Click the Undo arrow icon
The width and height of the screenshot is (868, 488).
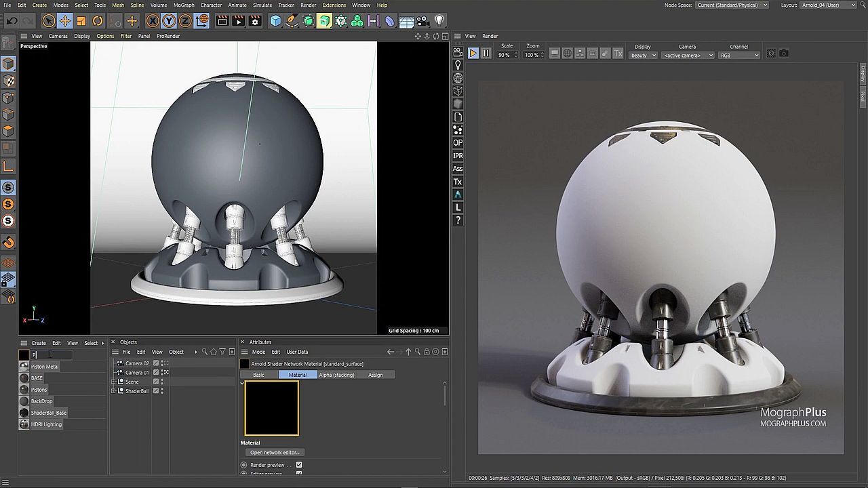click(x=12, y=21)
